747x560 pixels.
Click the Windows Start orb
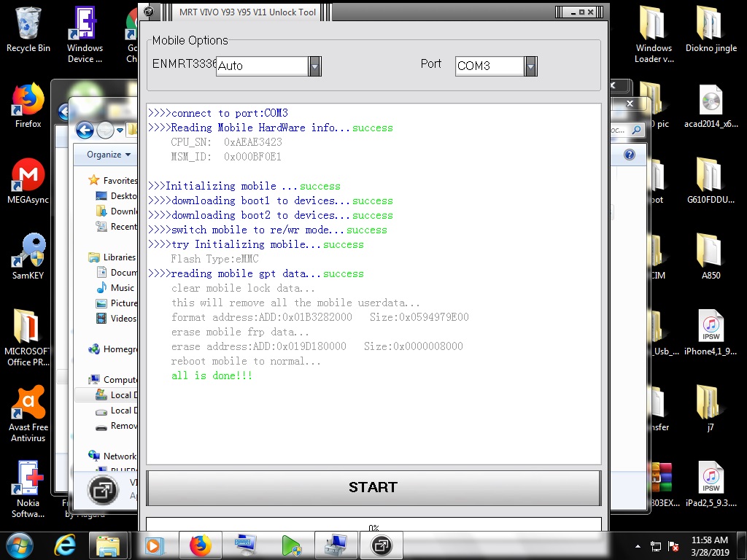click(20, 545)
